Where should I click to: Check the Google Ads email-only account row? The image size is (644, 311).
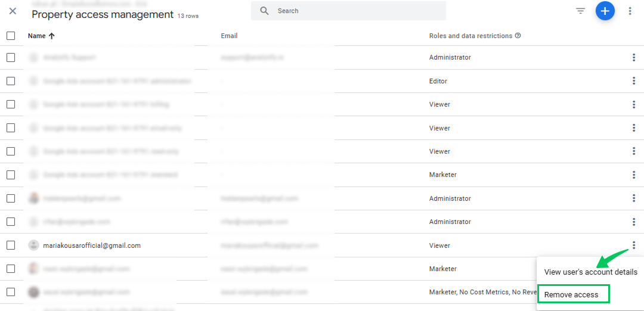click(x=11, y=128)
